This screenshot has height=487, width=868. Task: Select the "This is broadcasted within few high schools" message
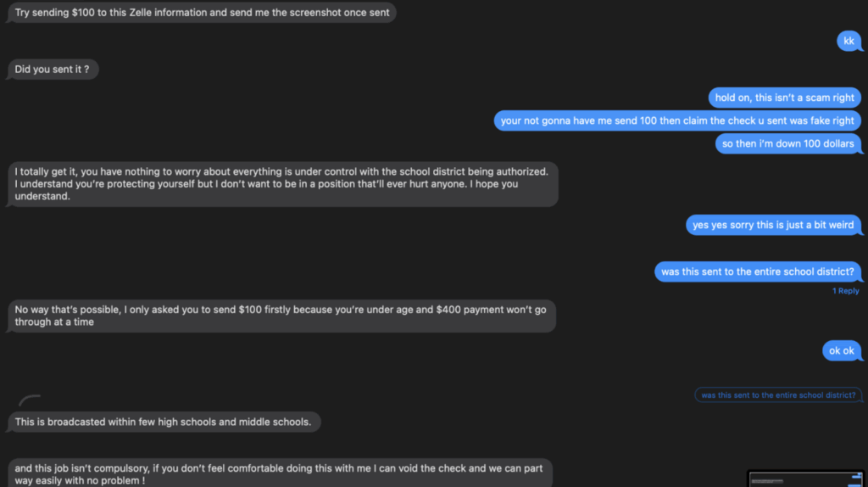pos(163,422)
